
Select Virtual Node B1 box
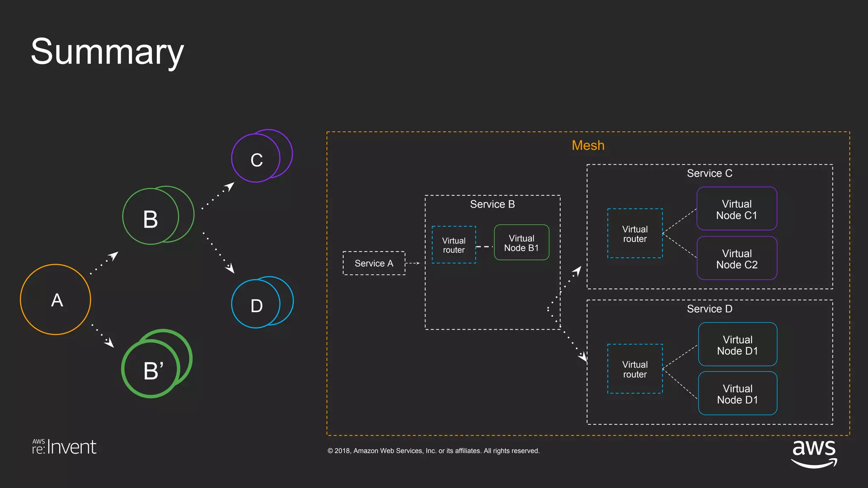coord(521,243)
